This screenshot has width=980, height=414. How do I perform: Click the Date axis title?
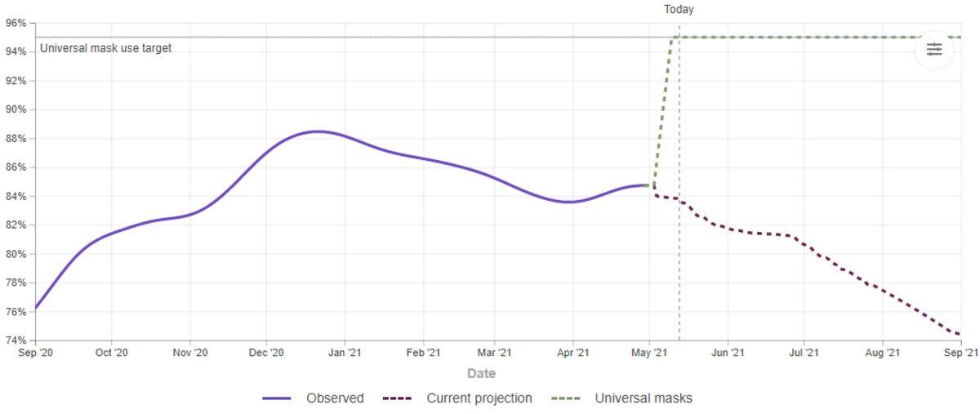click(x=481, y=374)
